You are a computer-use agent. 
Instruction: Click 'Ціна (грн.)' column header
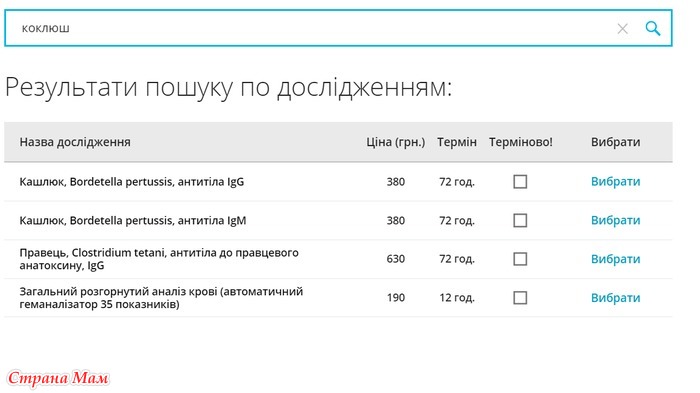pos(396,142)
